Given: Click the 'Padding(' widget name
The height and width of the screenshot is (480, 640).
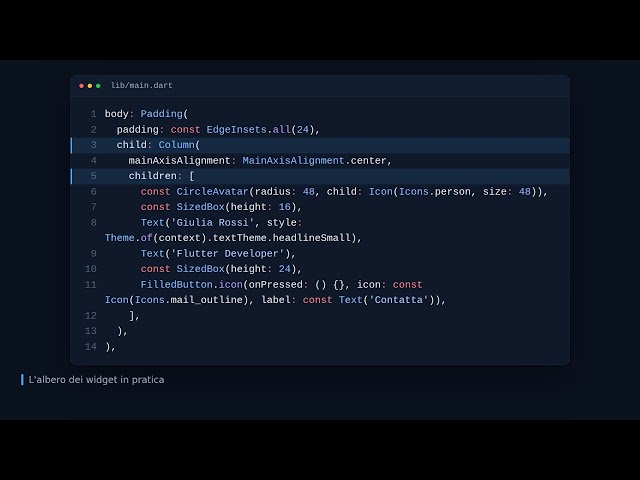Looking at the screenshot, I should (x=164, y=114).
